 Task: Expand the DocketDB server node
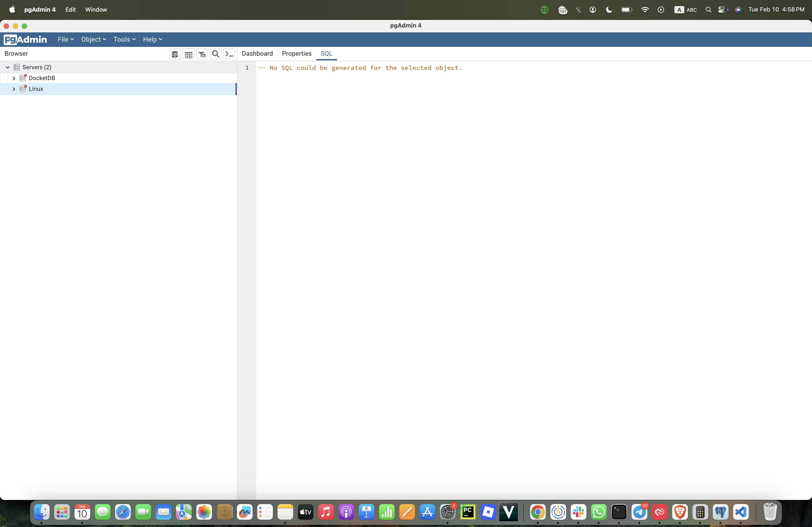point(14,78)
